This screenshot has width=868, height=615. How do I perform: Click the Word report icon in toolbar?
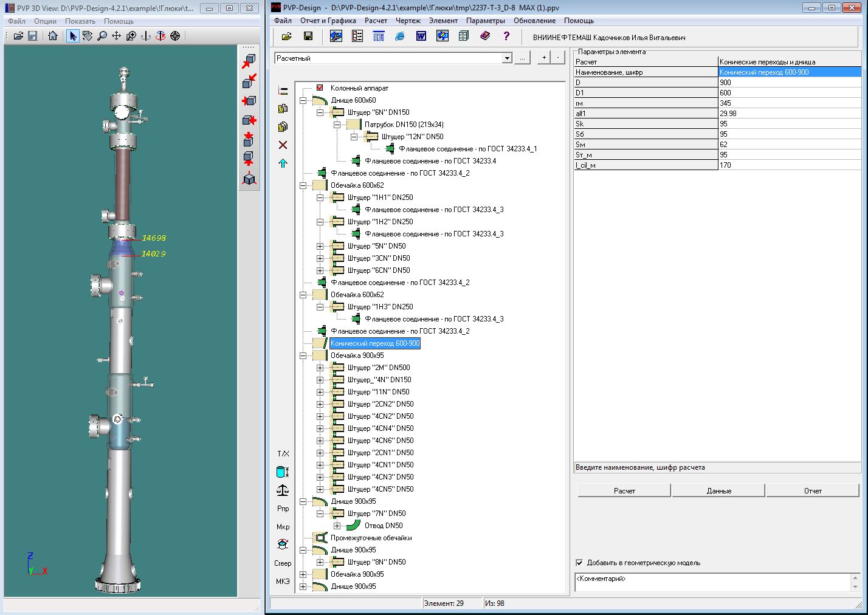click(421, 36)
